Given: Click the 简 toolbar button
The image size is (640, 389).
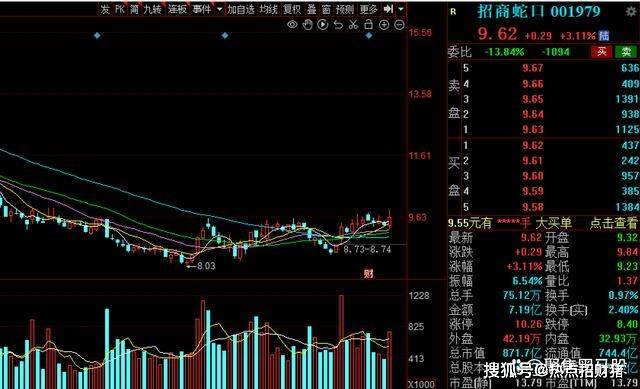Looking at the screenshot, I should 134,9.
